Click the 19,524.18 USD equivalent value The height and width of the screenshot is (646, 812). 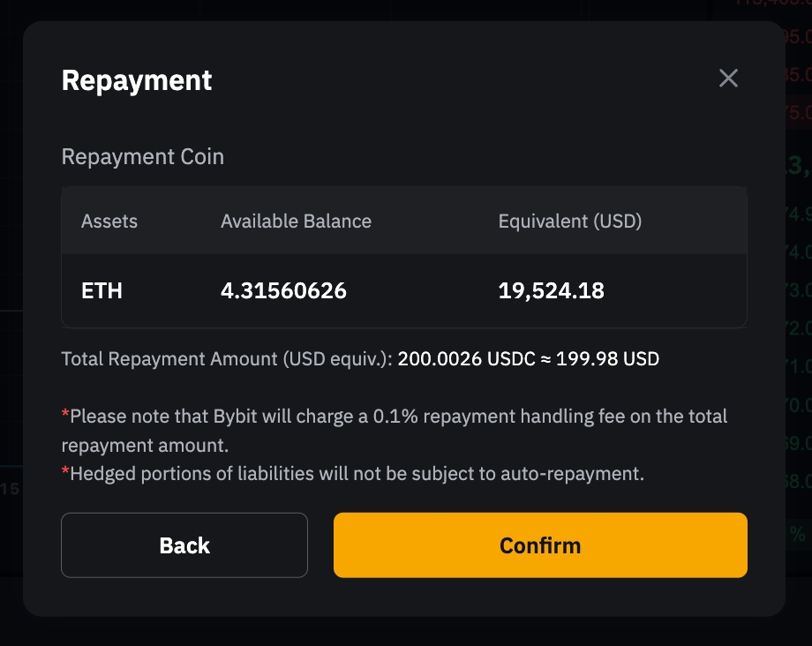point(551,291)
